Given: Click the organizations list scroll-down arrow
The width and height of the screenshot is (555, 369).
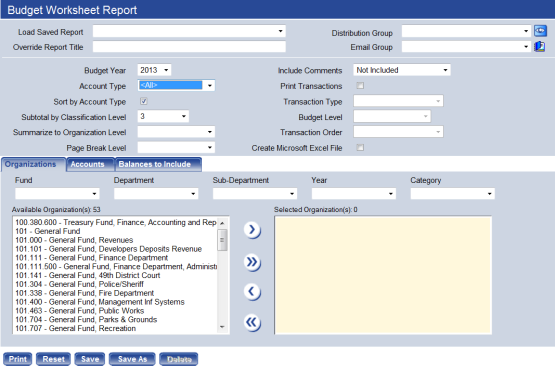Looking at the screenshot, I should click(x=222, y=327).
